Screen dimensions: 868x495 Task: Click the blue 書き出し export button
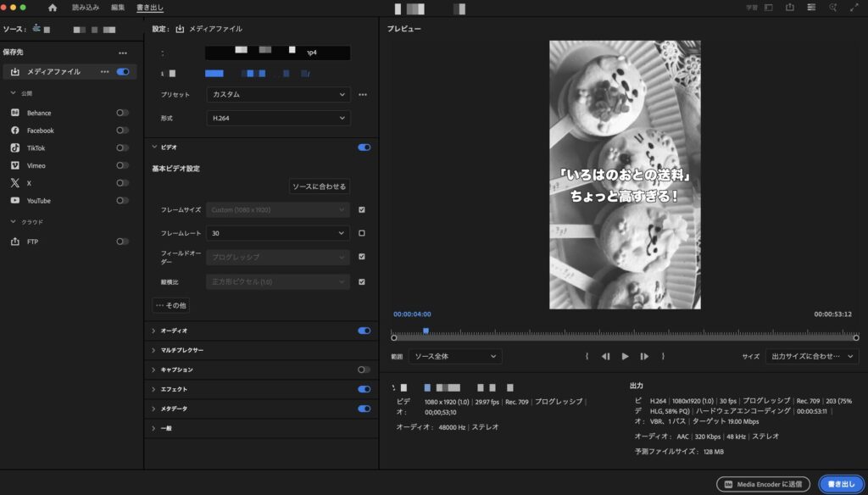[x=841, y=484]
